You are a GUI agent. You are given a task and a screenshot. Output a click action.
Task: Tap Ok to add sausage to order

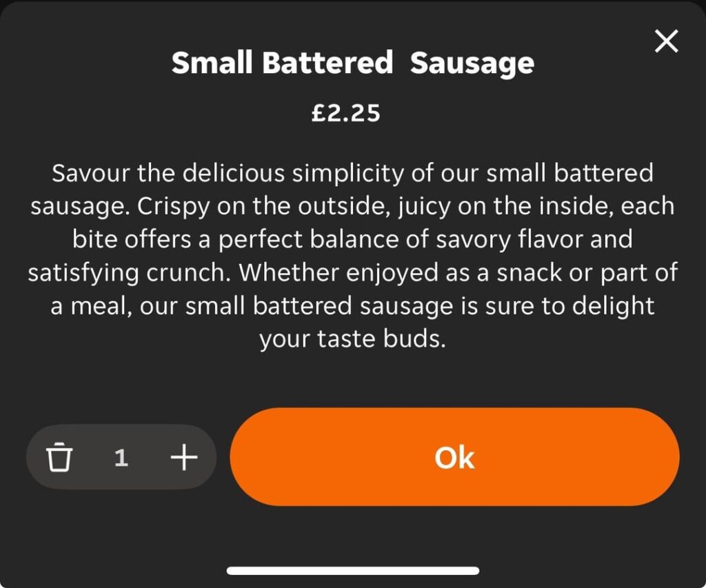point(455,456)
